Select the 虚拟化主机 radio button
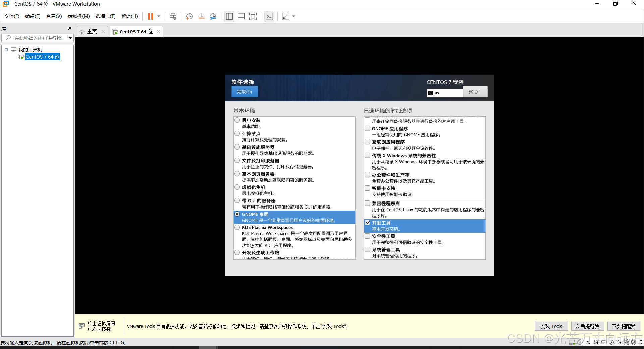The height and width of the screenshot is (349, 644). click(237, 187)
